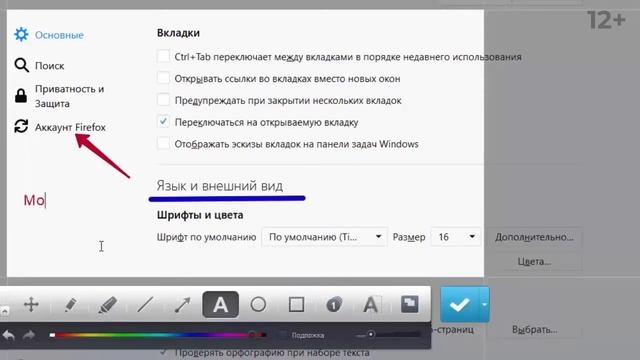This screenshot has height=360, width=640.
Task: Redo the annotation
Action: [x=29, y=336]
